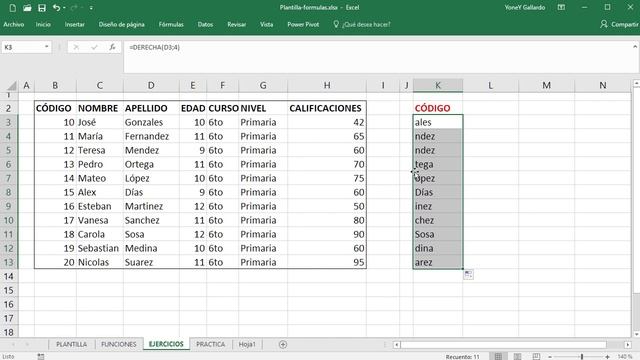Select column H header
Viewport: 640px width, 360px height.
click(327, 85)
